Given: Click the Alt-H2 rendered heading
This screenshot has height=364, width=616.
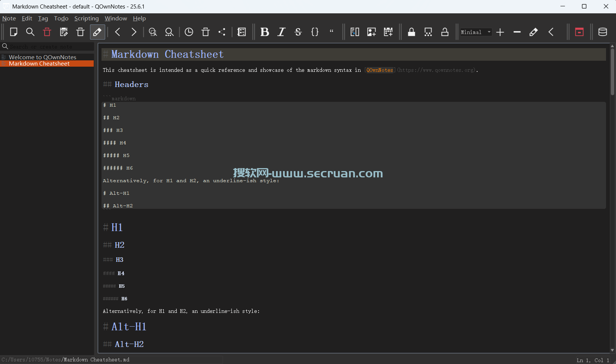Looking at the screenshot, I should pos(129,344).
